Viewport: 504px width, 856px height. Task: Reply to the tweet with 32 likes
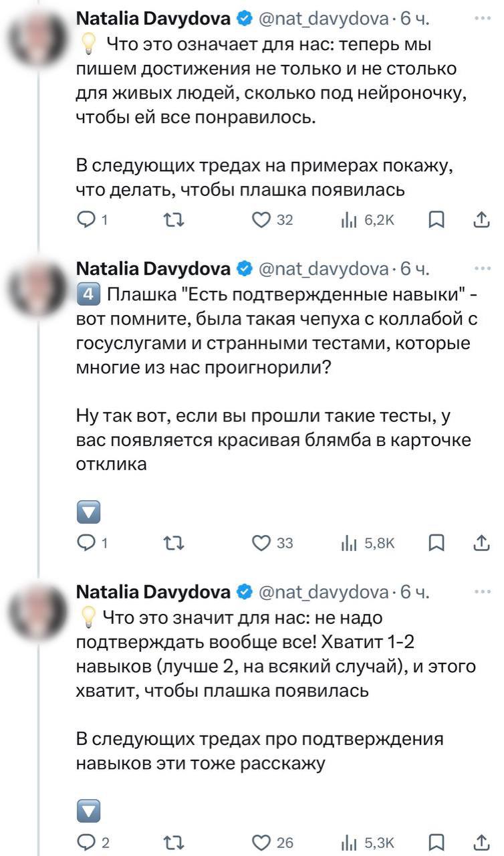(89, 220)
